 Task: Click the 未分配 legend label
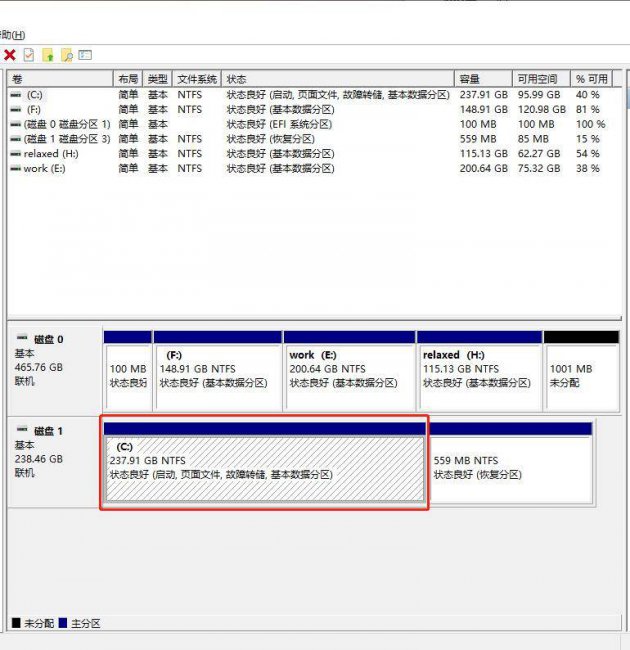coord(39,623)
